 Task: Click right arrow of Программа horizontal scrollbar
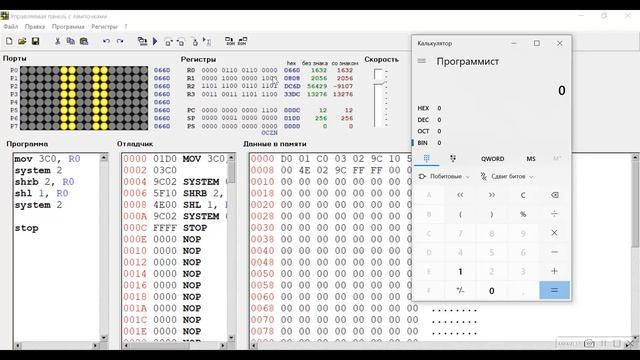(95, 345)
